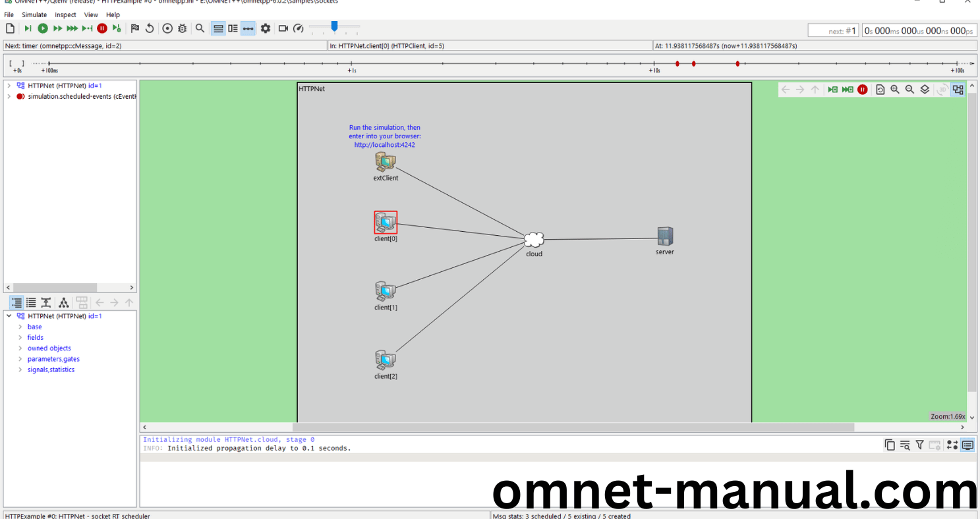Image resolution: width=980 pixels, height=519 pixels.
Task: Click the simulation speed slider handle
Action: (335, 26)
